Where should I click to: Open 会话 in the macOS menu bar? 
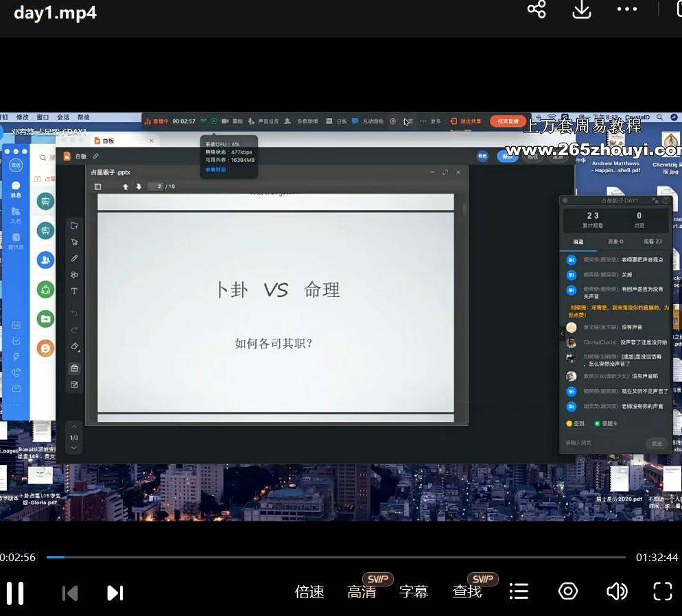click(63, 117)
